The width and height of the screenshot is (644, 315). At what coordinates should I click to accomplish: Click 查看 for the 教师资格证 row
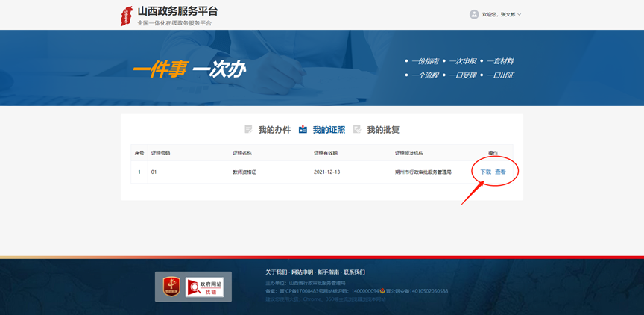[500, 172]
